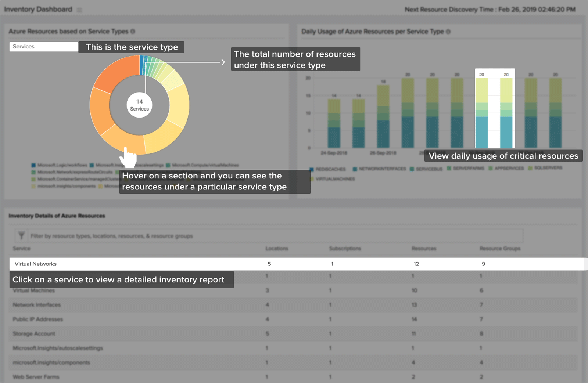Viewport: 588px width, 383px height.
Task: Click the filter funnel icon in inventory details
Action: click(x=21, y=235)
